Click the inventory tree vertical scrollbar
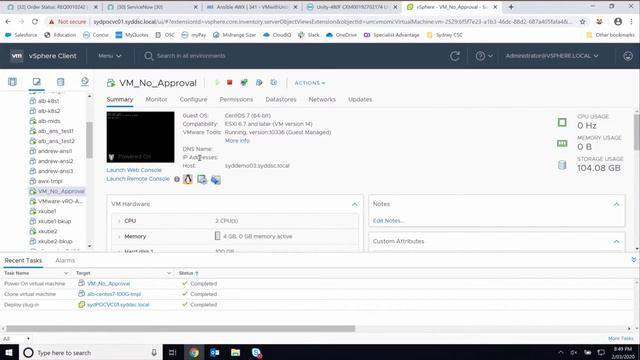The image size is (640, 360). coord(89,140)
